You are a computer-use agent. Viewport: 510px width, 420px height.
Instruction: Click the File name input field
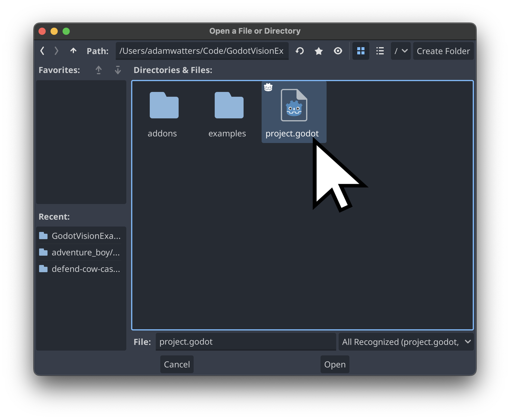[246, 342]
